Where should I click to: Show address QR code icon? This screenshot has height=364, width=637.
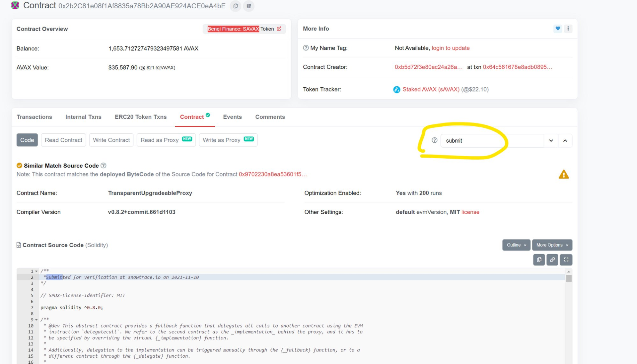click(248, 6)
